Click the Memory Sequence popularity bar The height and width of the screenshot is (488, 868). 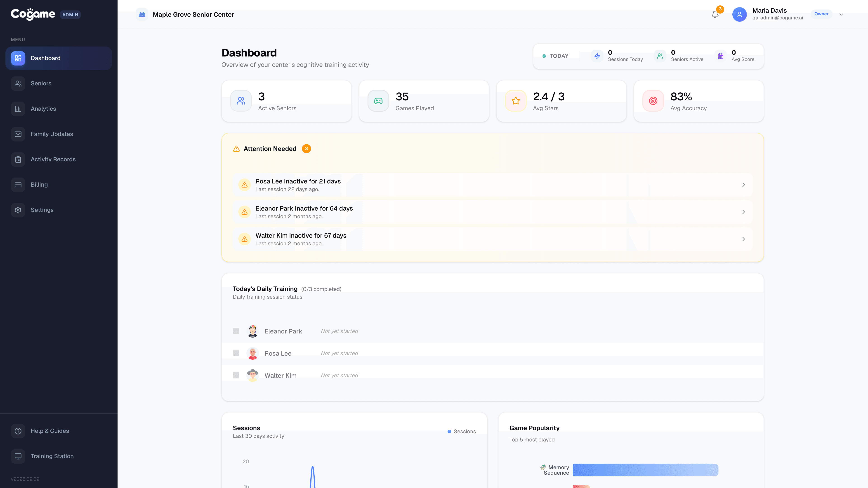(645, 470)
